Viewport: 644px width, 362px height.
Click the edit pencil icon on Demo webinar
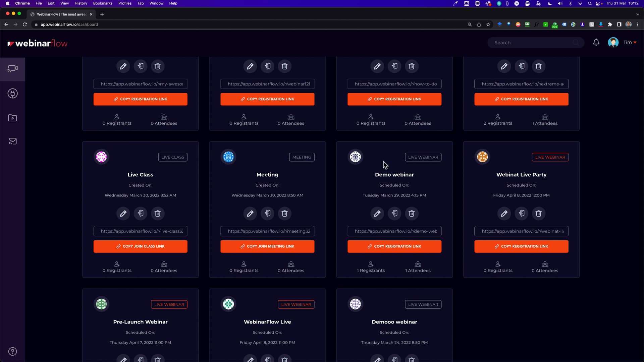(377, 214)
